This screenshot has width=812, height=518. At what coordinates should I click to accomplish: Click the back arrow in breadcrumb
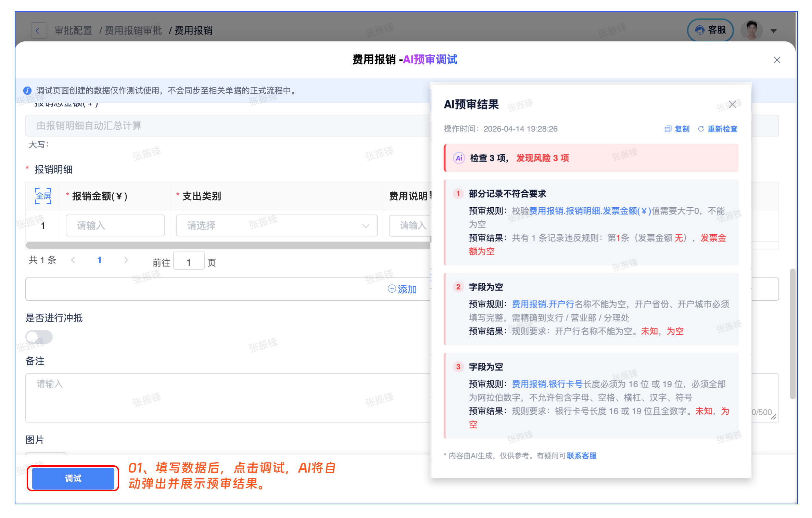pos(38,31)
